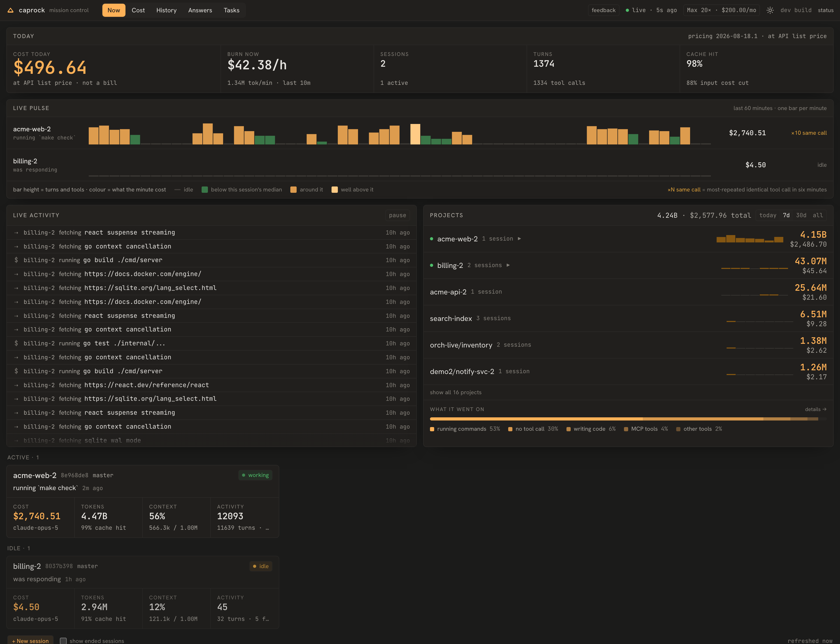Screen dimensions: 840x644
Task: Click the 'What it went on' breakdown bar
Action: 628,419
